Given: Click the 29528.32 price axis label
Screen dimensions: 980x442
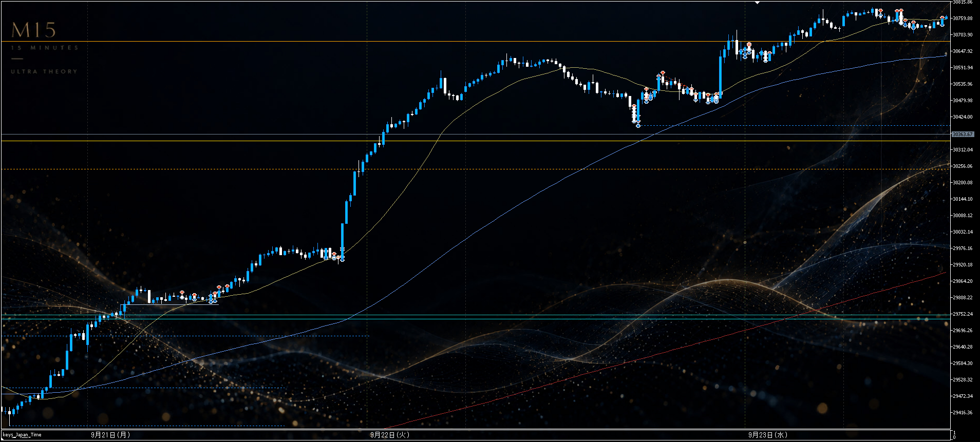Looking at the screenshot, I should (x=963, y=380).
